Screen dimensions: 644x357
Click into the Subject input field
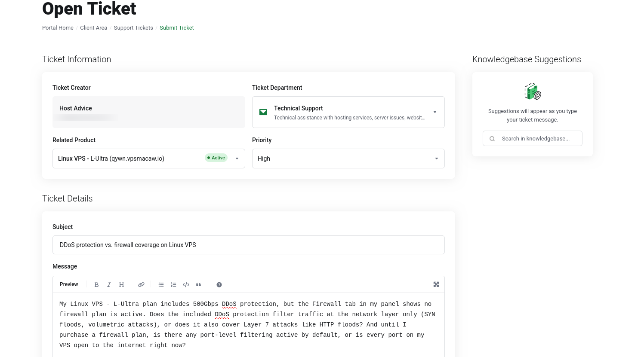tap(249, 245)
